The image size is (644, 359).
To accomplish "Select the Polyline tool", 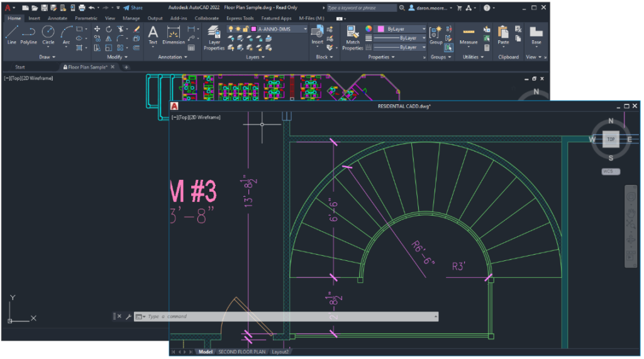I will [x=28, y=35].
